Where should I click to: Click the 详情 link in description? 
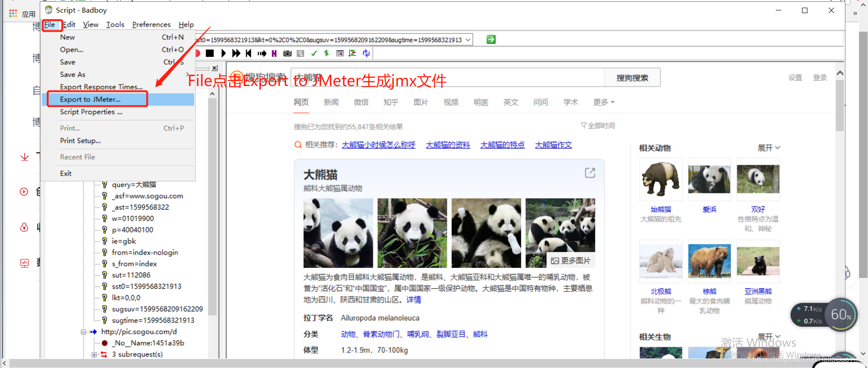coord(414,300)
